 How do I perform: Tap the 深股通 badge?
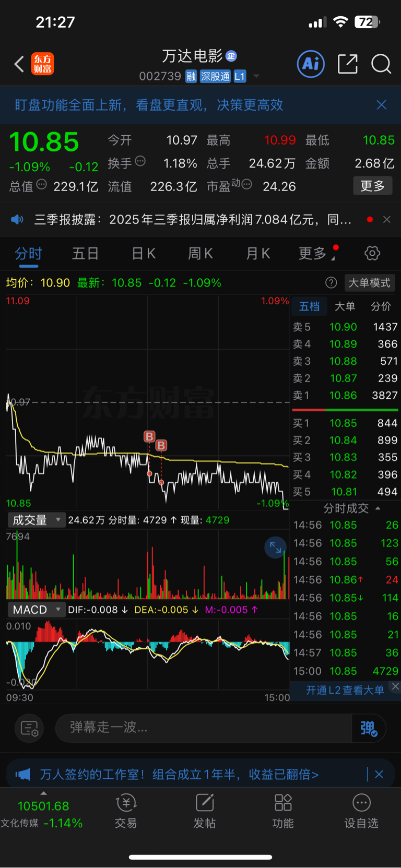coord(215,77)
